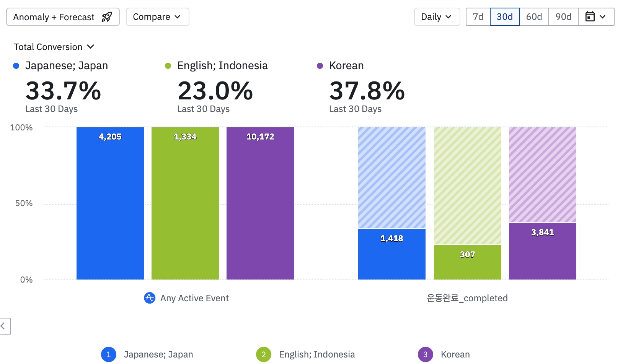Switch to the 90d time range

click(x=563, y=17)
